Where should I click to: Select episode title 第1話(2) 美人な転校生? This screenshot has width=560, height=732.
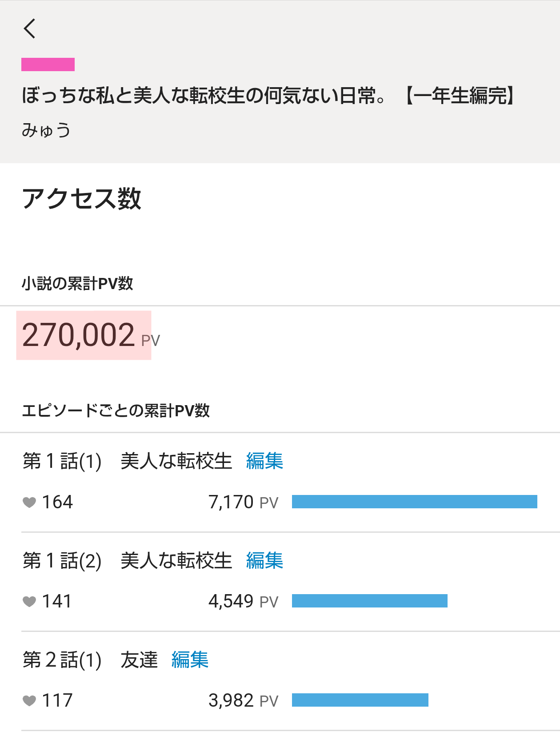coord(127,560)
